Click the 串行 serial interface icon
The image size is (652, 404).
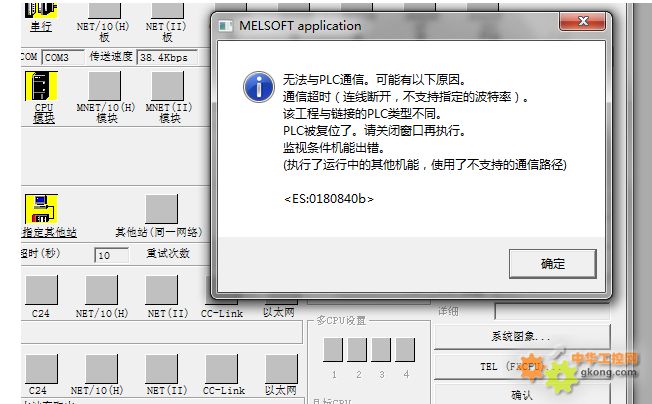tap(41, 10)
